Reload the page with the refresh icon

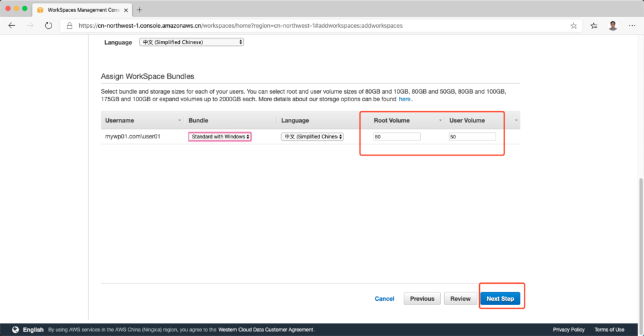tap(48, 26)
